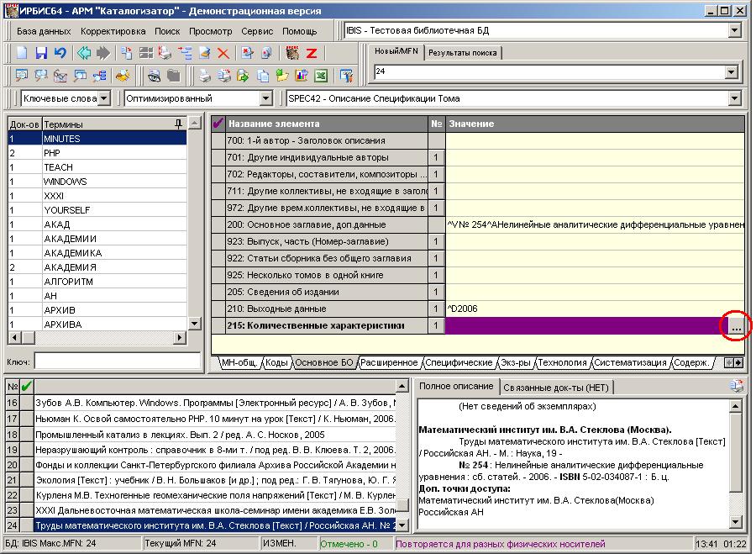
Task: Expand the IBIS test database dropdown
Action: (x=734, y=30)
